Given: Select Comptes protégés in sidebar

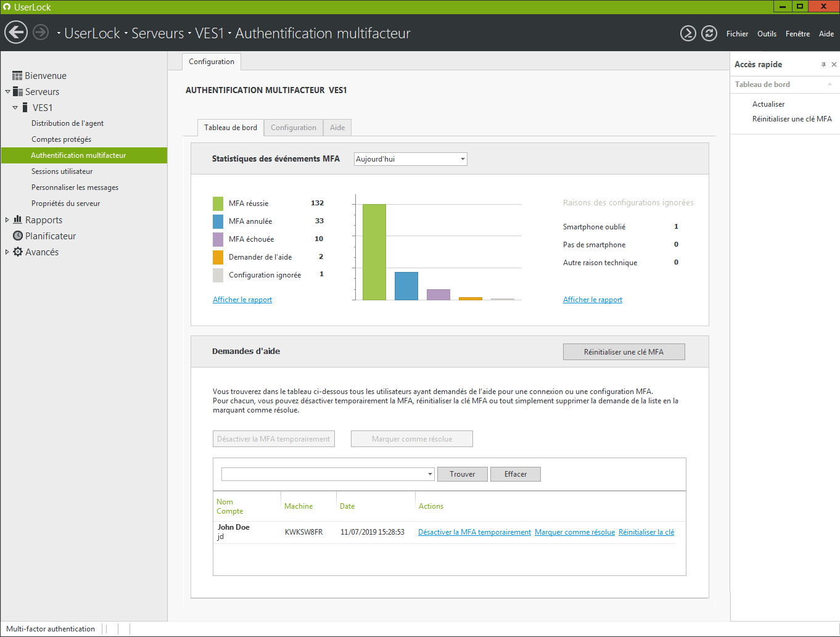Looking at the screenshot, I should tap(61, 139).
